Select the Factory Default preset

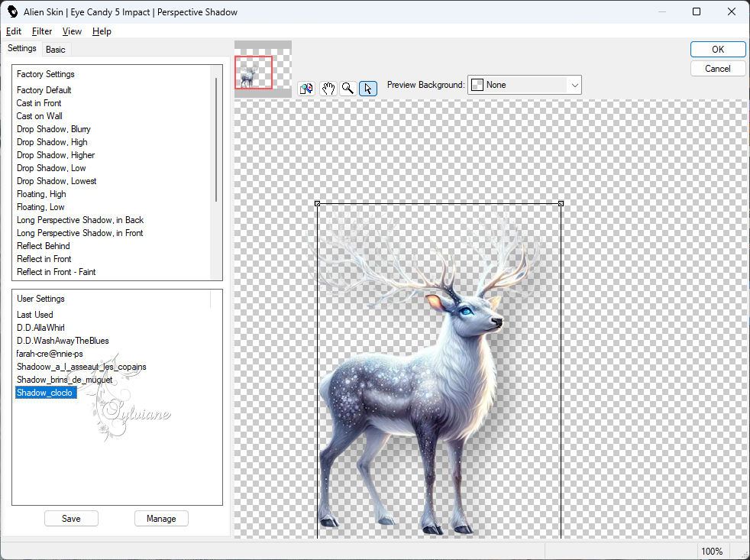tap(44, 90)
